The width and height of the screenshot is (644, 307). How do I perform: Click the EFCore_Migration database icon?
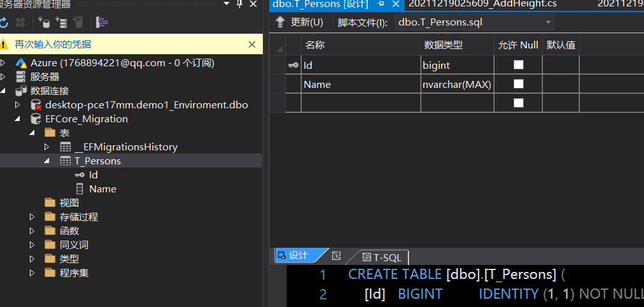(36, 119)
